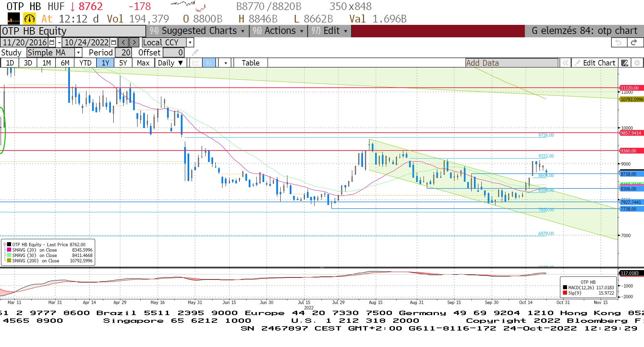Open Actions menu

[278, 31]
